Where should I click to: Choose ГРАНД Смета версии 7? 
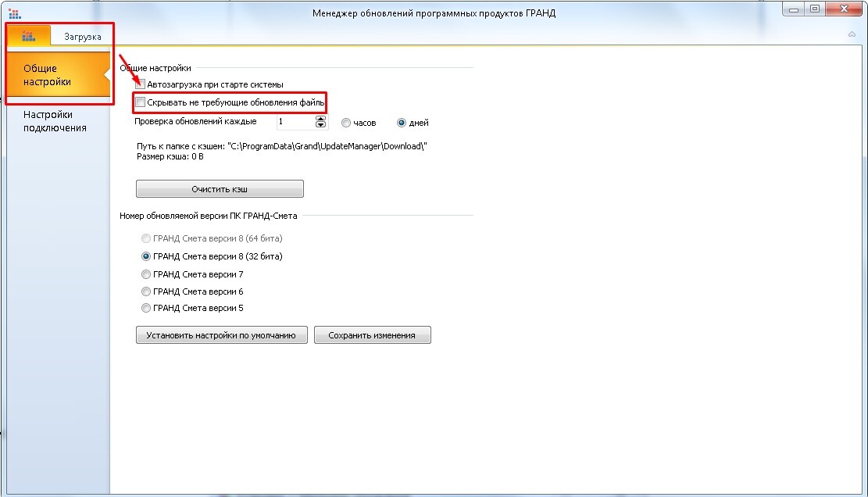[146, 274]
